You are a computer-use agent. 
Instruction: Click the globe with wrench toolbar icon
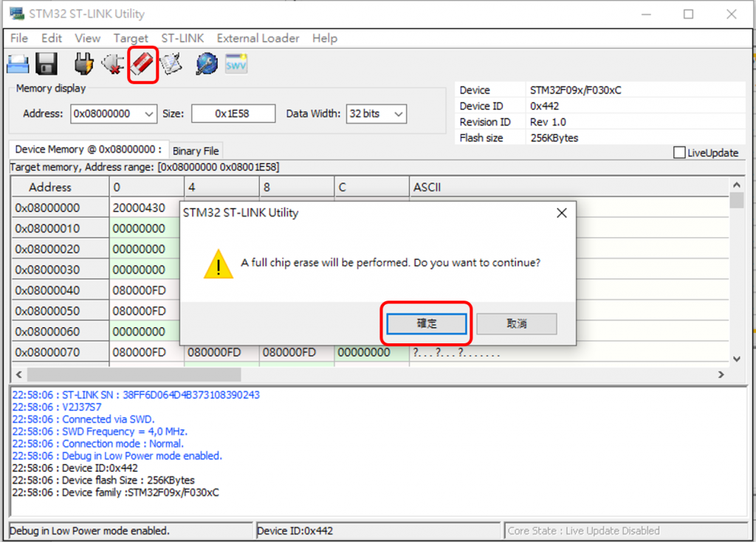207,64
